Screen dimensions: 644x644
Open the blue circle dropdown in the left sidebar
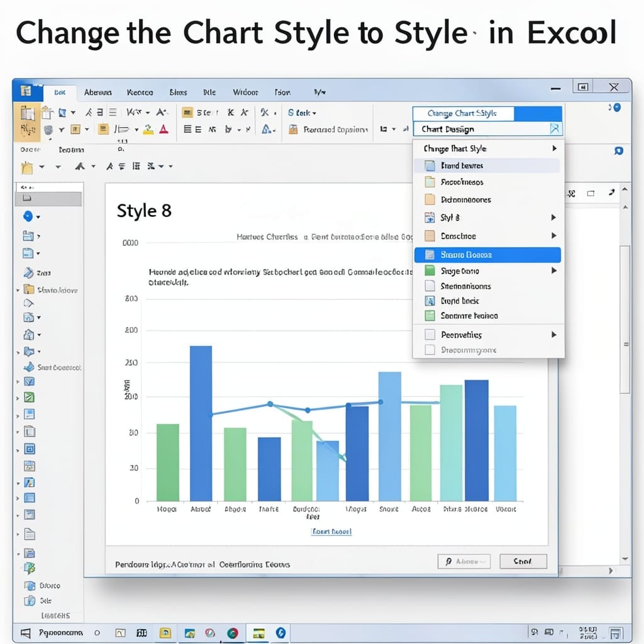(x=31, y=216)
